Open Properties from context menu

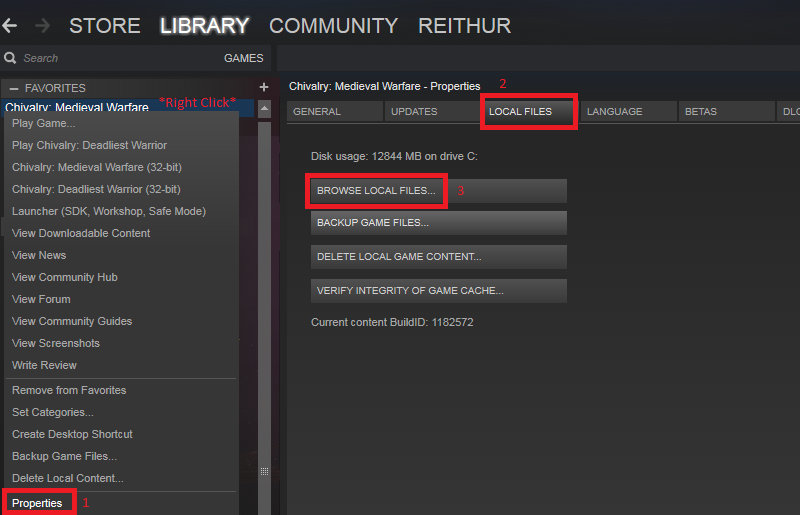(121, 503)
